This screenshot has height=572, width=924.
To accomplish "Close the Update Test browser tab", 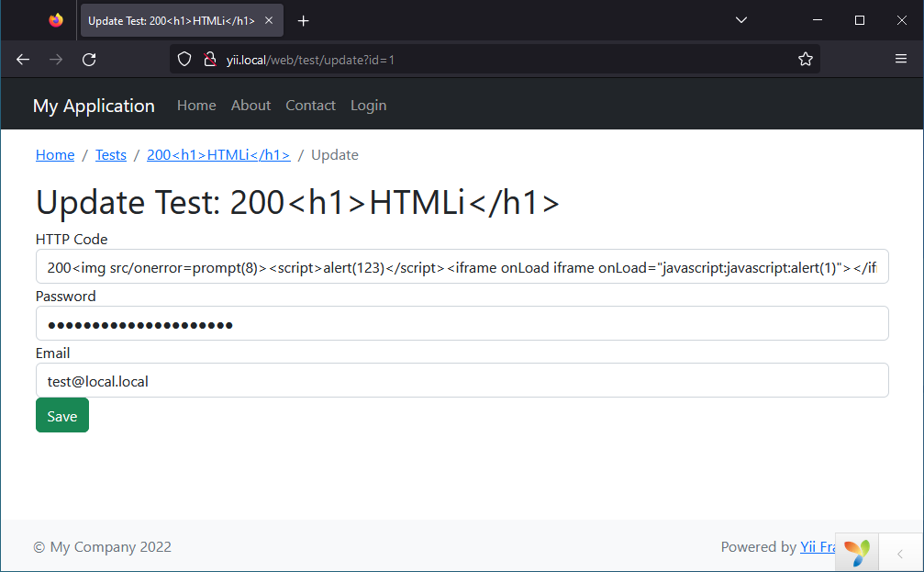I will (x=269, y=20).
